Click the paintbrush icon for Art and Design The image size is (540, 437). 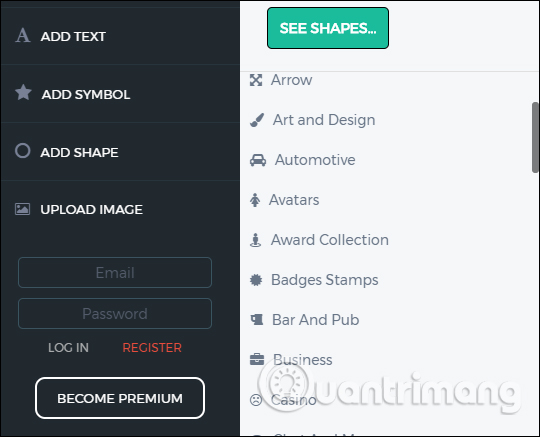pyautogui.click(x=257, y=120)
